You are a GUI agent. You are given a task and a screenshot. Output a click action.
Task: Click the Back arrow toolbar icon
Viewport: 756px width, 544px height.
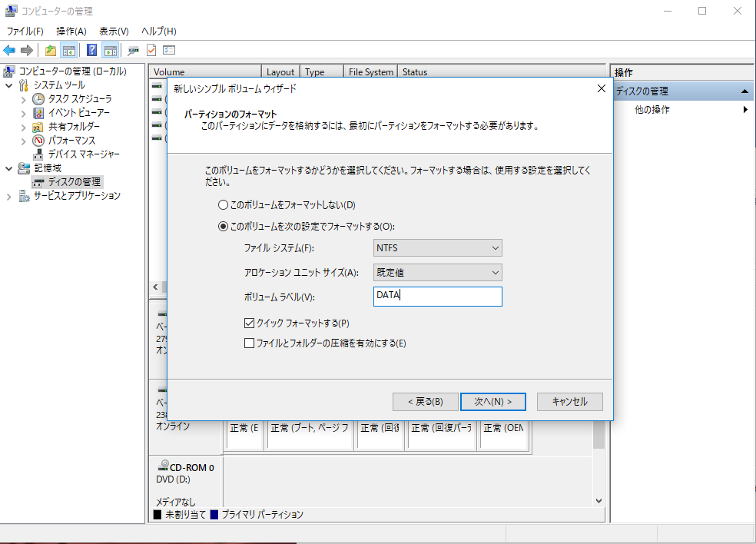point(9,50)
